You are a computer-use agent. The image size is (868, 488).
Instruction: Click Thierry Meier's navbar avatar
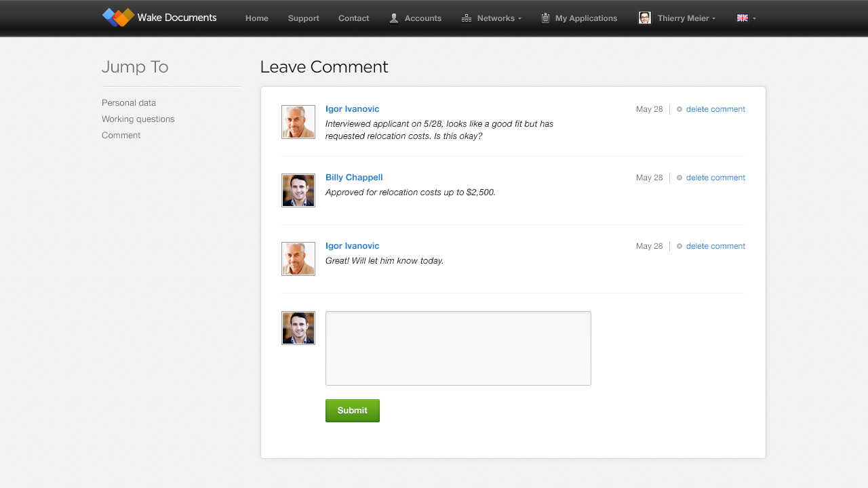pyautogui.click(x=645, y=18)
